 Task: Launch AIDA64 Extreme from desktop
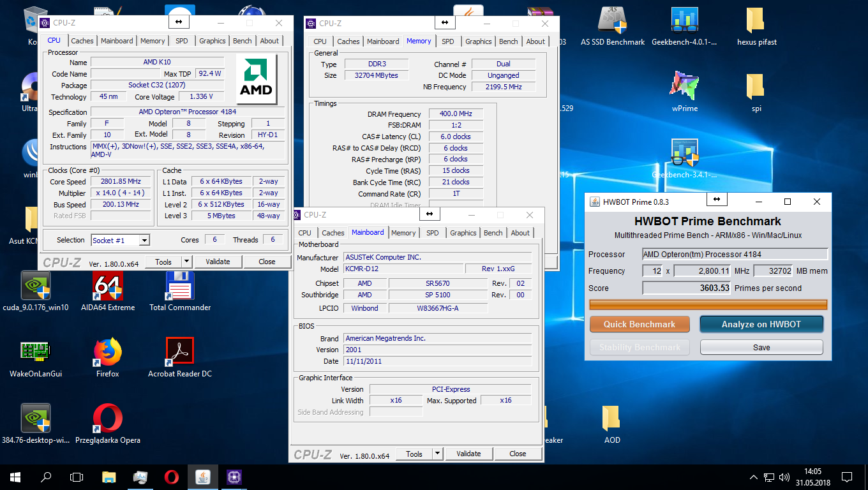[108, 291]
